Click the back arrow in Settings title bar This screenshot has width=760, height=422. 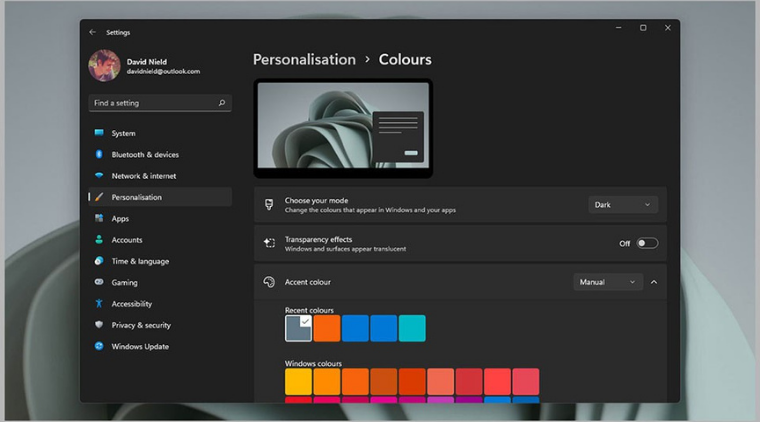(93, 32)
